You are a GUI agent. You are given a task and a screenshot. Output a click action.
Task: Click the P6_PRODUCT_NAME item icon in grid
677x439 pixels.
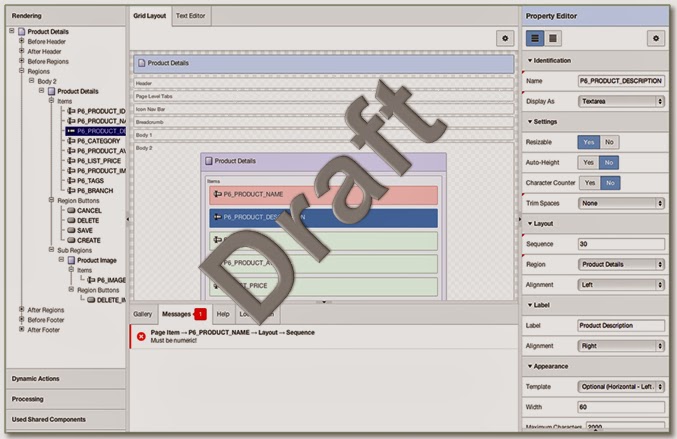tap(218, 194)
